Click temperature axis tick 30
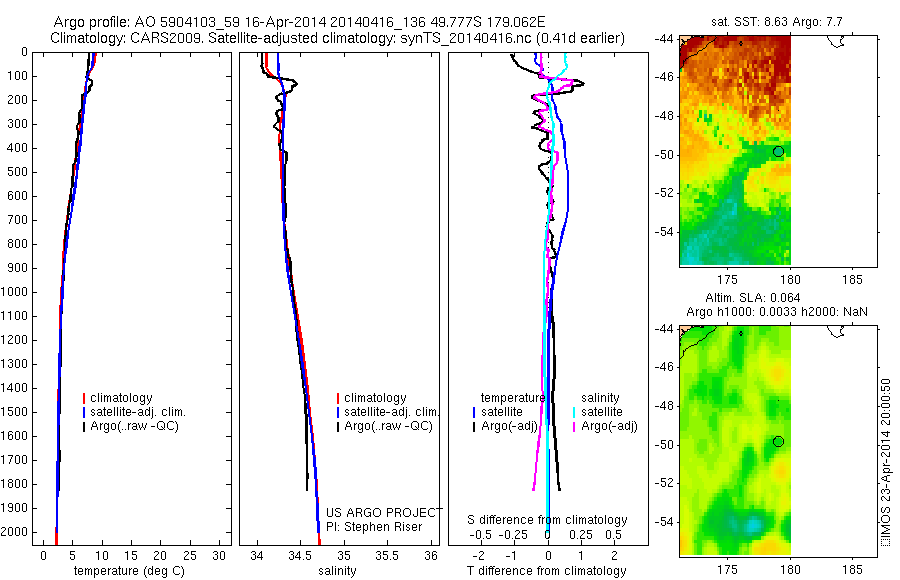The width and height of the screenshot is (900, 580). pos(219,555)
